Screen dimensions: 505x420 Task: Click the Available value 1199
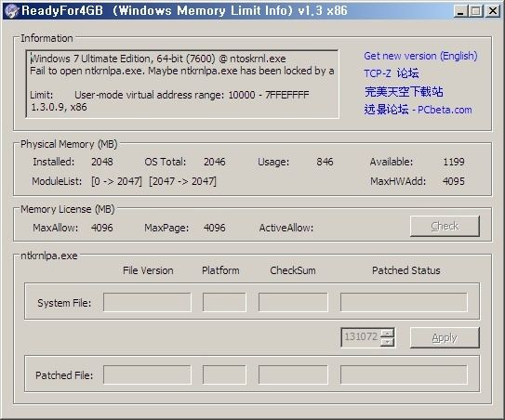pyautogui.click(x=454, y=162)
